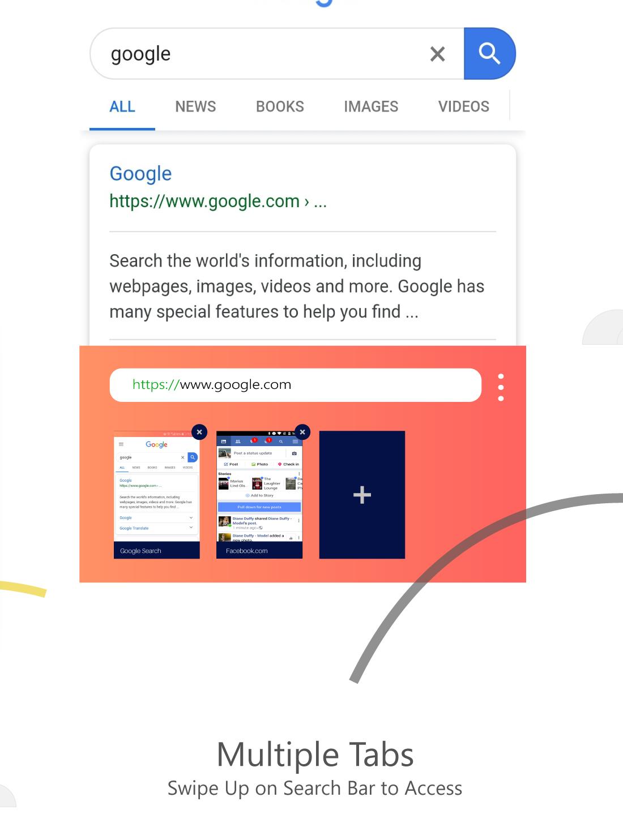Open the Facebook.com tab preview
The height and width of the screenshot is (840, 623).
[259, 495]
